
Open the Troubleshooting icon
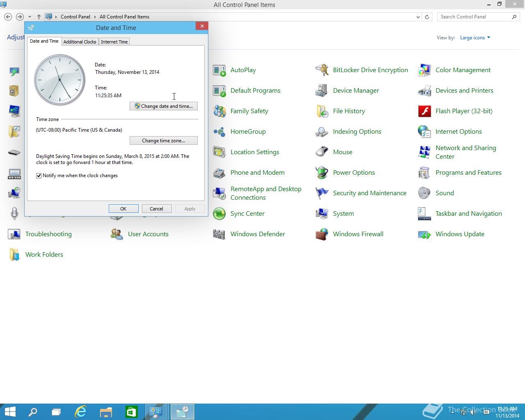[14, 234]
